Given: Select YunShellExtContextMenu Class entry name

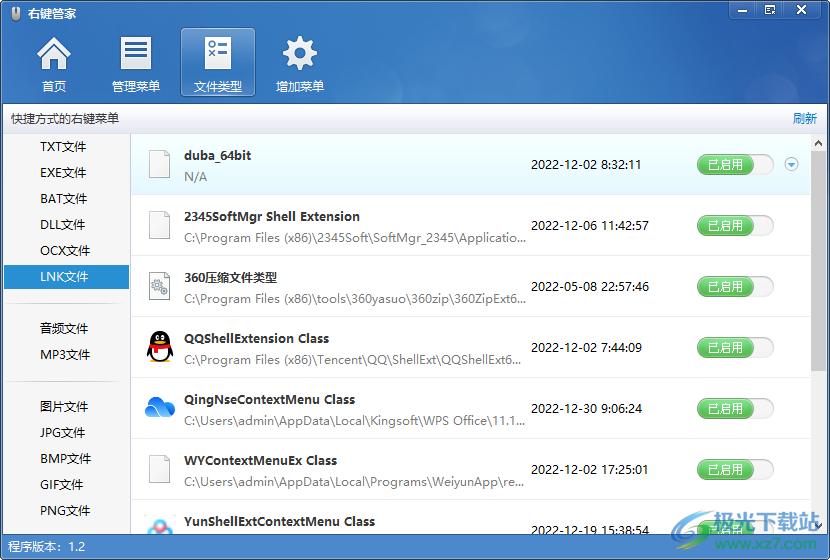Looking at the screenshot, I should pos(279,521).
